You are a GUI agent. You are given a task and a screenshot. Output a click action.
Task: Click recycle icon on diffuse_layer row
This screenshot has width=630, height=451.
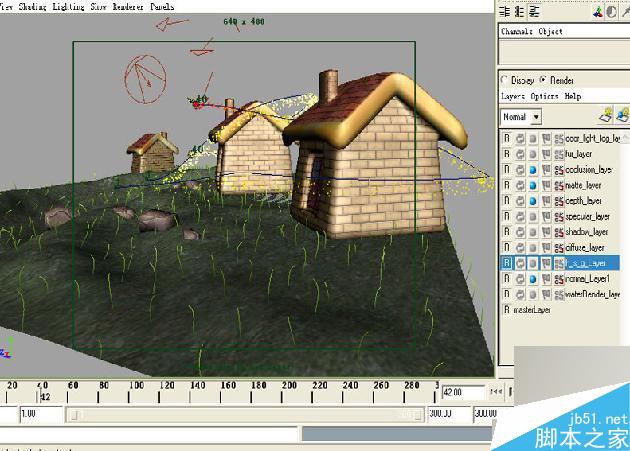click(x=520, y=248)
